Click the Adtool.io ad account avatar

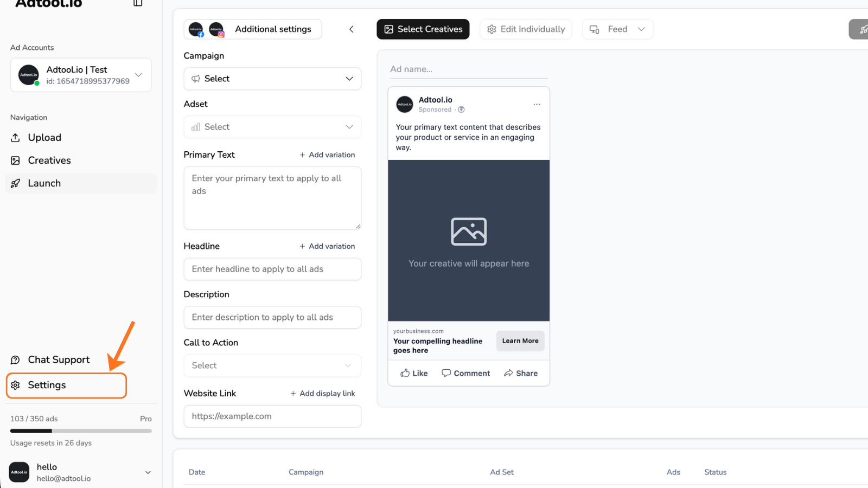(29, 75)
